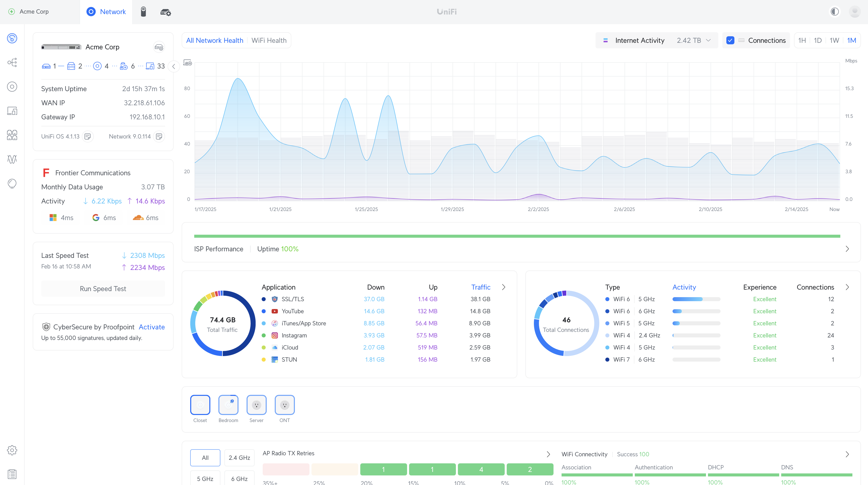Open the System Log icon at sidebar bottom
868x485 pixels.
[x=12, y=474]
